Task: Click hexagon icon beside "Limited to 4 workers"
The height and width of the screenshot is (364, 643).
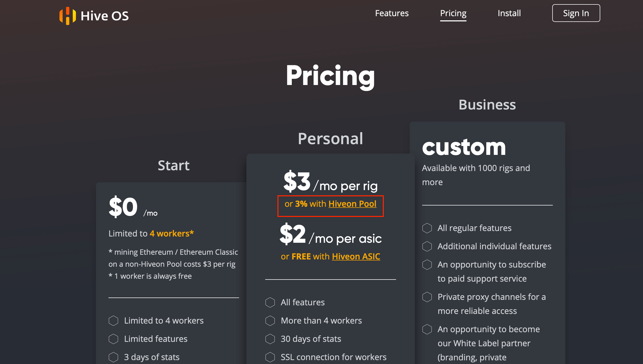Action: click(x=113, y=321)
